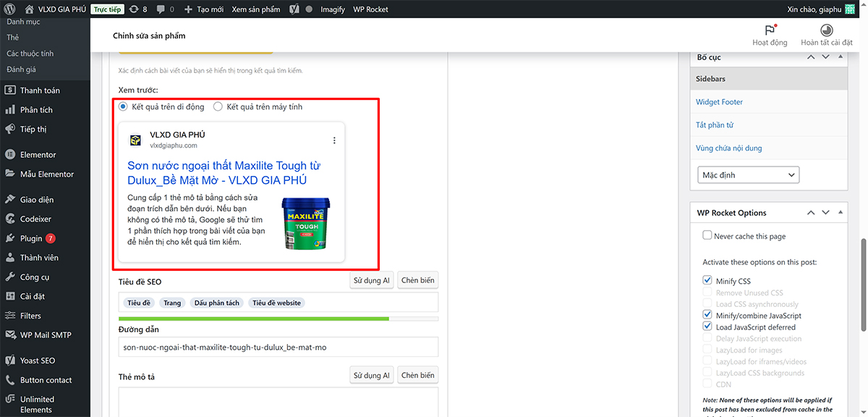
Task: Click the Đường dẫn slug input field
Action: click(278, 347)
